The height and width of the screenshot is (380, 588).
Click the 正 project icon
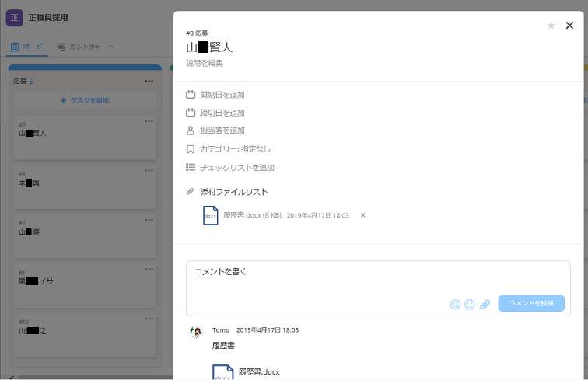pos(15,18)
